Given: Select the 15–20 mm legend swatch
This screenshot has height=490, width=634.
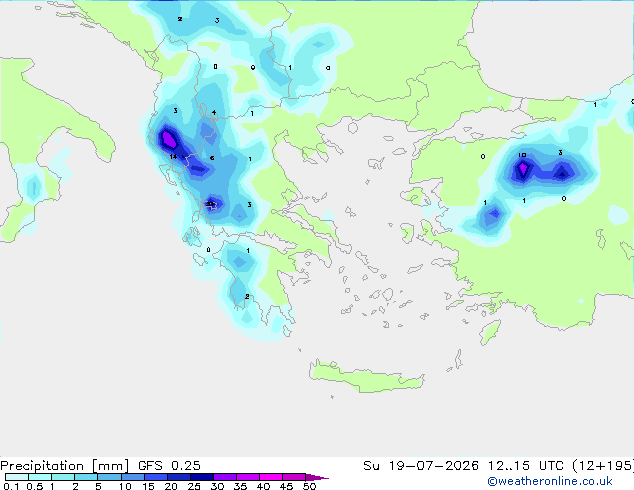Looking at the screenshot, I should (155, 477).
